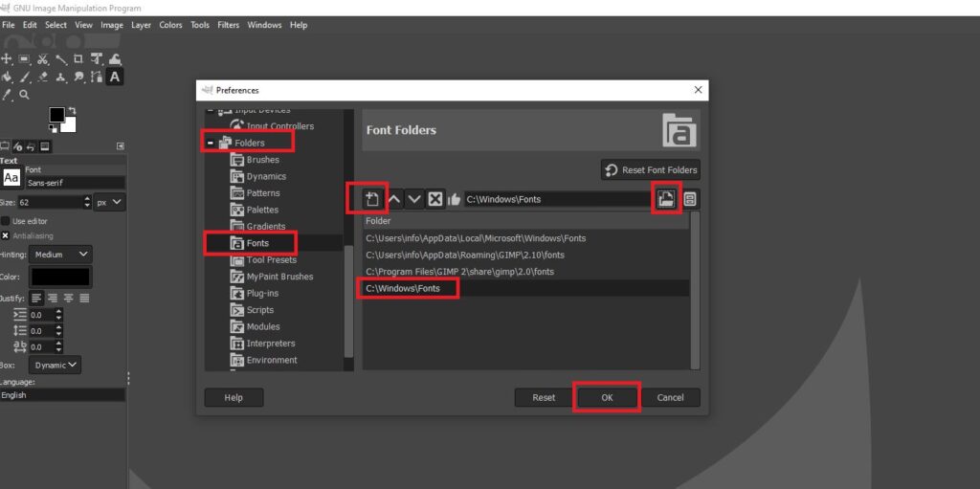
Task: Select the Color Picker tool
Action: (x=7, y=95)
